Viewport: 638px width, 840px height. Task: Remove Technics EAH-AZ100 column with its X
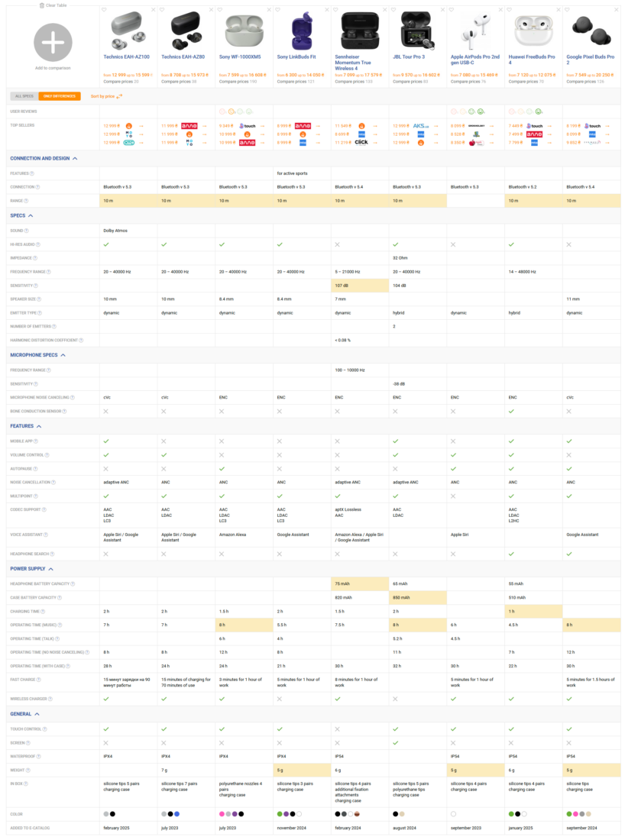[x=154, y=10]
